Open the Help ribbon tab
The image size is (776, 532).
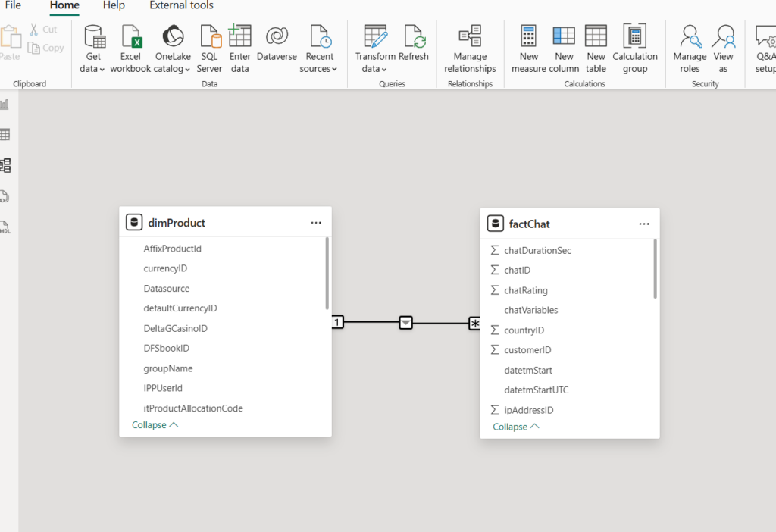pos(114,6)
